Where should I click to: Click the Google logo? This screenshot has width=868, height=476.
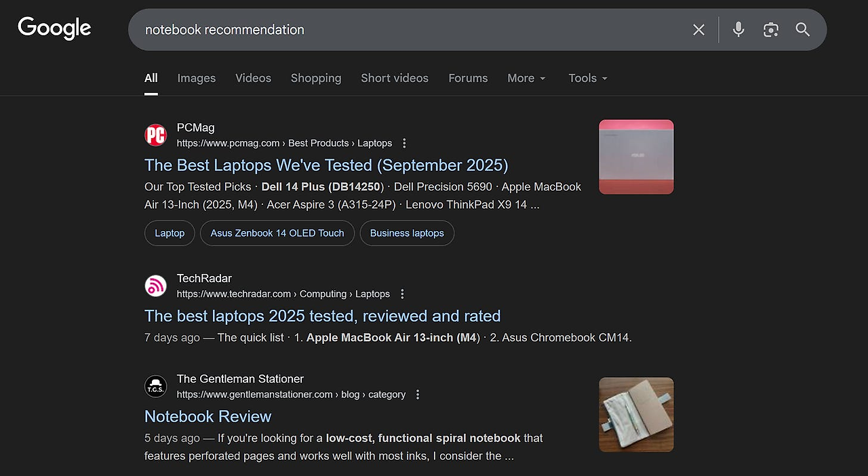pyautogui.click(x=54, y=28)
